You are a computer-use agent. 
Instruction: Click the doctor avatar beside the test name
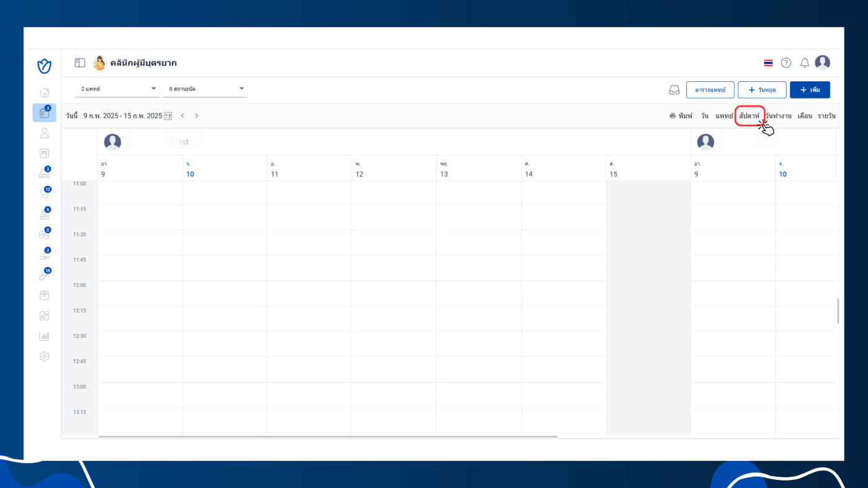coord(112,142)
